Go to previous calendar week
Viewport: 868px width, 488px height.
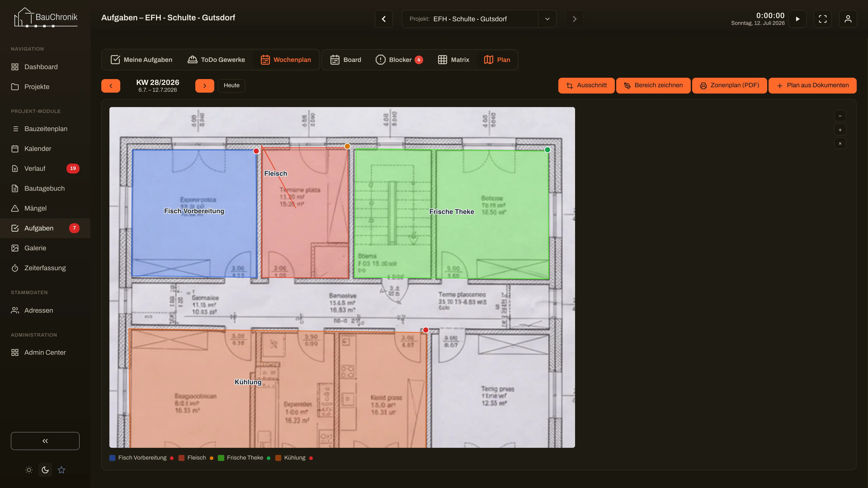(111, 86)
